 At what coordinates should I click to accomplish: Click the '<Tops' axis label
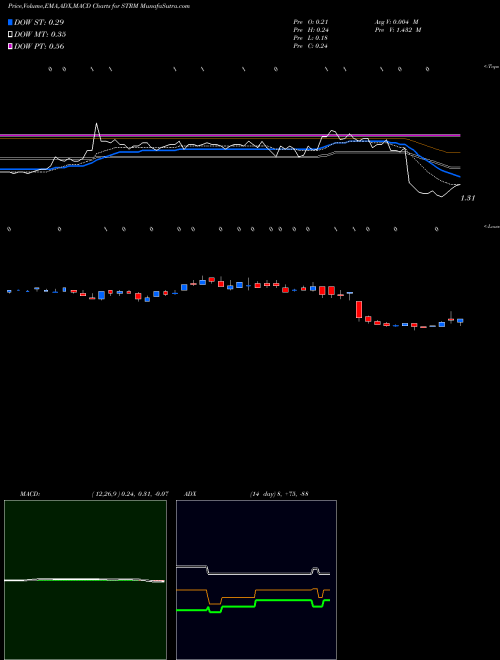pyautogui.click(x=491, y=67)
